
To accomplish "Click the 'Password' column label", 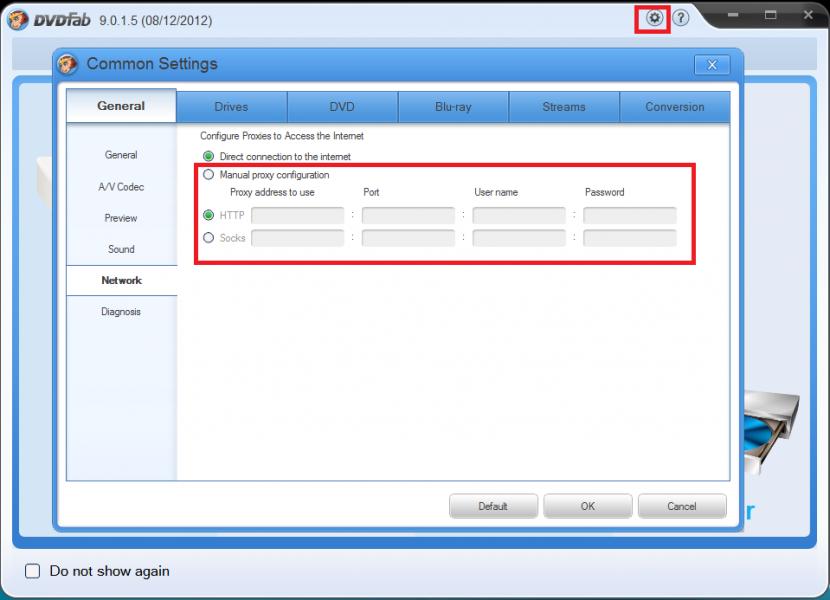I will (x=605, y=192).
